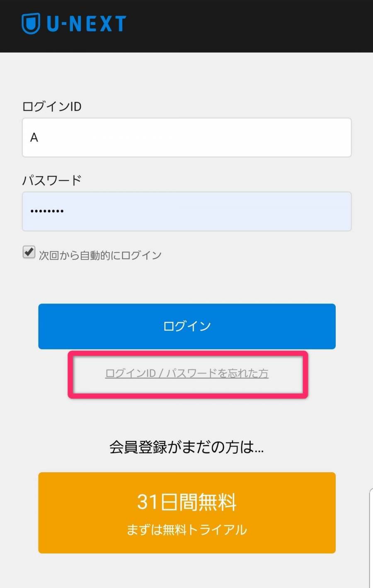Viewport: 373px width, 588px height.
Task: Click the empty area of the black header bar
Action: pos(249,26)
